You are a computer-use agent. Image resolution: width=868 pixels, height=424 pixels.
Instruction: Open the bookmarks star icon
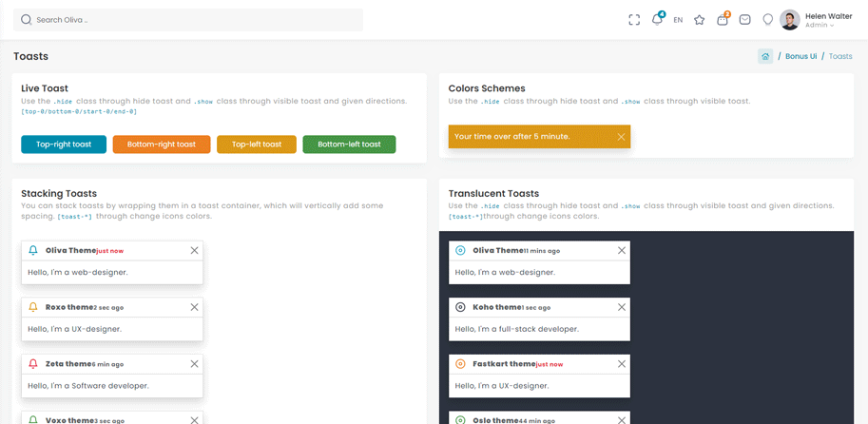(700, 20)
